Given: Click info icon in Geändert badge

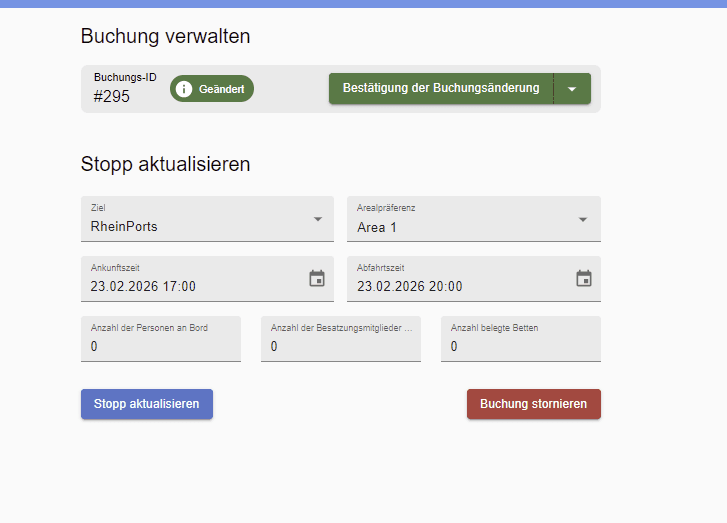Looking at the screenshot, I should [184, 89].
